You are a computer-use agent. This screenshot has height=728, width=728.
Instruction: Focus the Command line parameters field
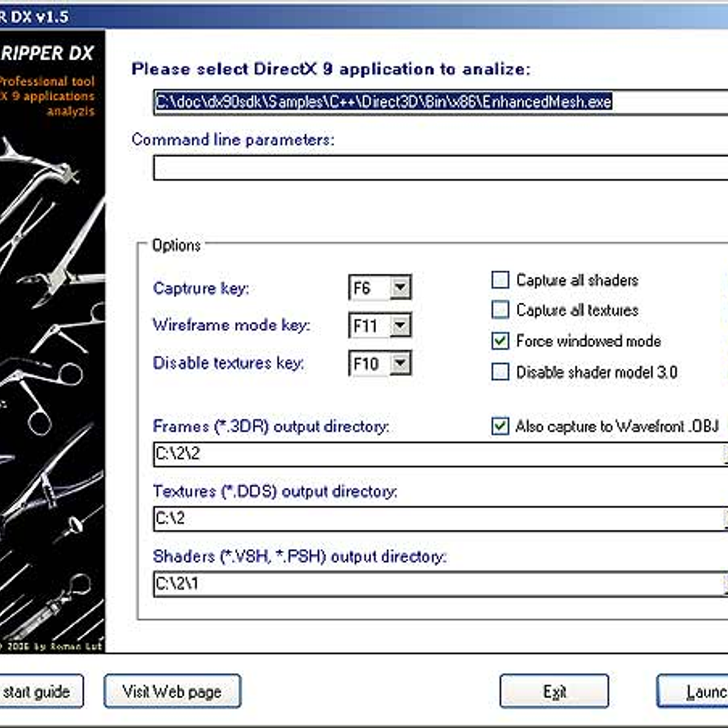pyautogui.click(x=440, y=167)
